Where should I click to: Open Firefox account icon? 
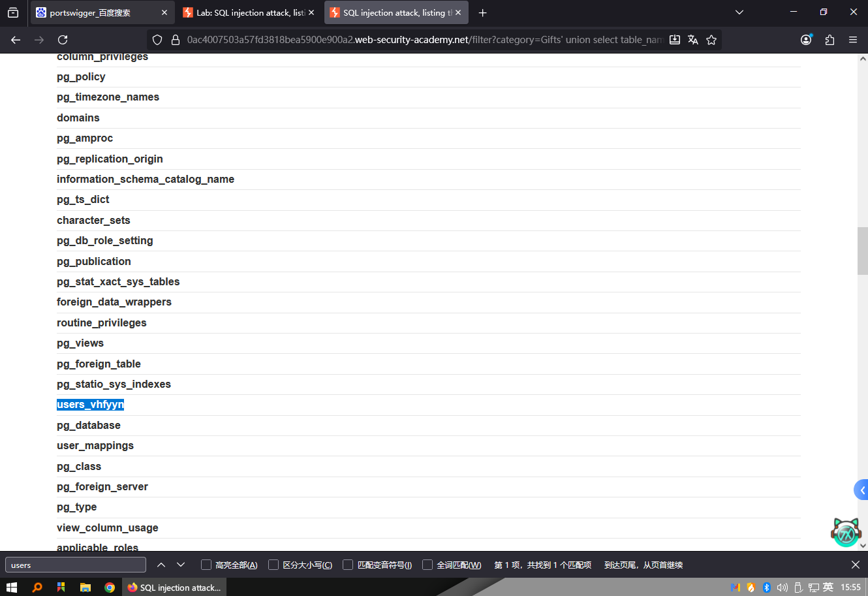coord(806,40)
